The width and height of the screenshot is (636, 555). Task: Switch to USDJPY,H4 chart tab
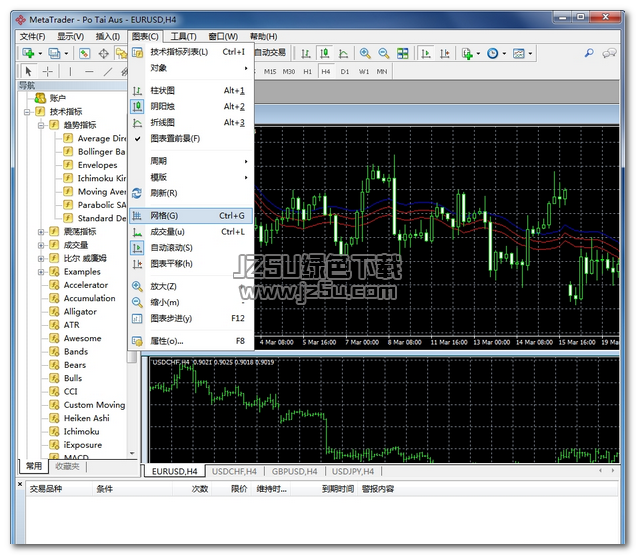pos(353,471)
